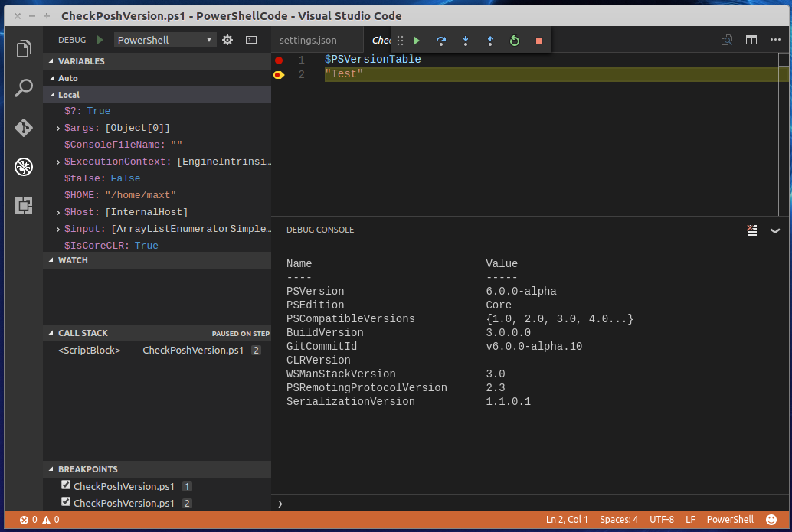Image resolution: width=792 pixels, height=532 pixels.
Task: Select the $false variable row
Action: pos(157,178)
